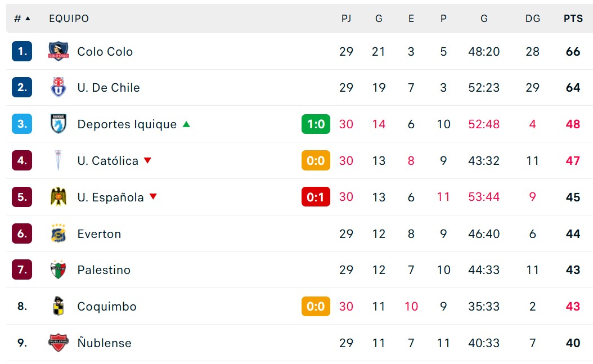Select the Coquimbo pirate crest icon

coord(59,306)
